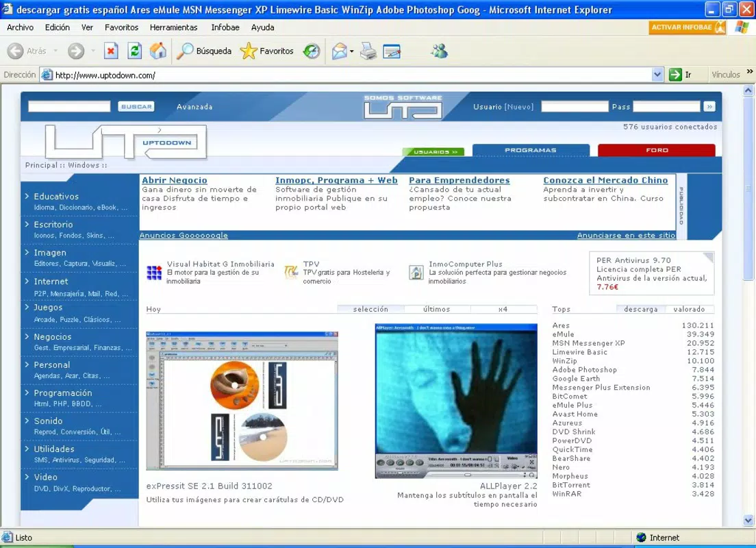Click the TPV program icon
The width and height of the screenshot is (756, 548).
[291, 272]
